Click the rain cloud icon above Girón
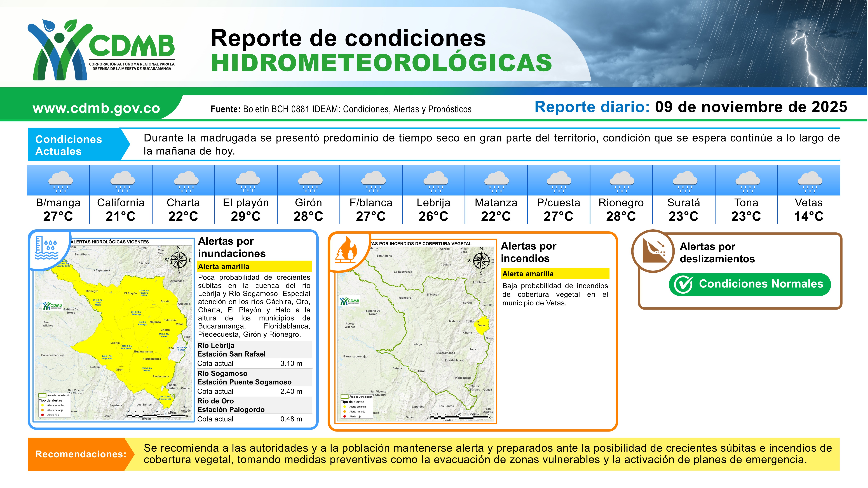Image resolution: width=868 pixels, height=488 pixels. (x=310, y=181)
